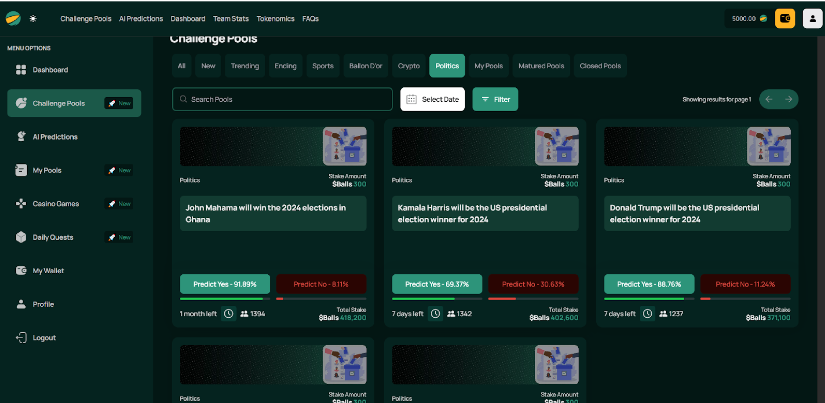Switch to the Crypto category tab

(408, 66)
